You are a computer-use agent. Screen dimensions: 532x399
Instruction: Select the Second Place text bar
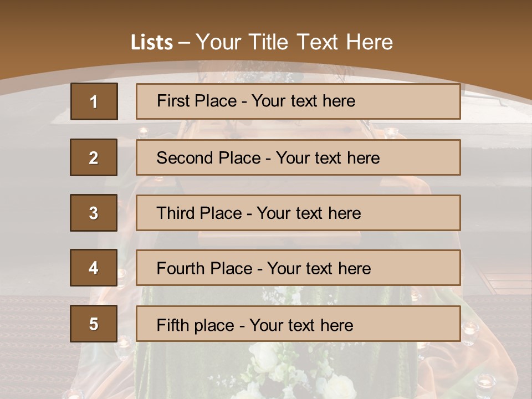point(298,157)
